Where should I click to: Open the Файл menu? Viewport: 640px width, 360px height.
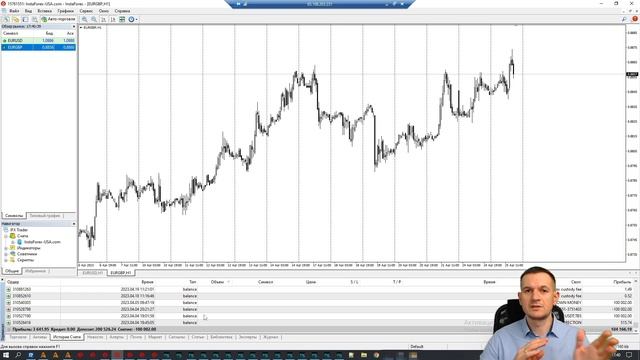click(x=14, y=11)
